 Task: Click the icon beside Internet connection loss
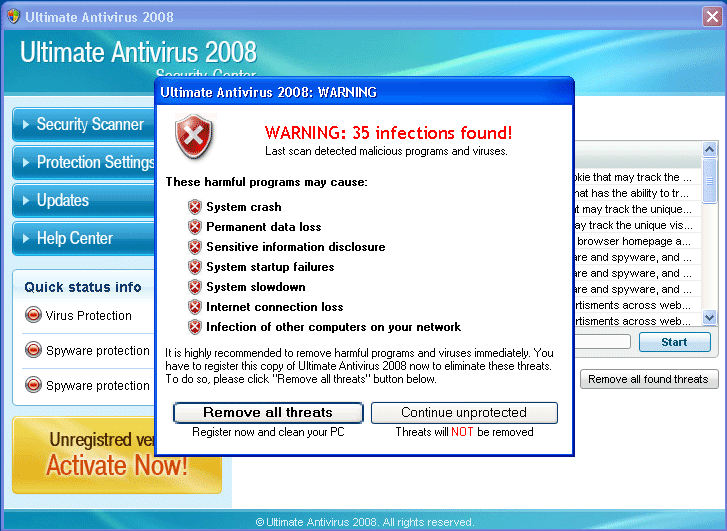(195, 307)
